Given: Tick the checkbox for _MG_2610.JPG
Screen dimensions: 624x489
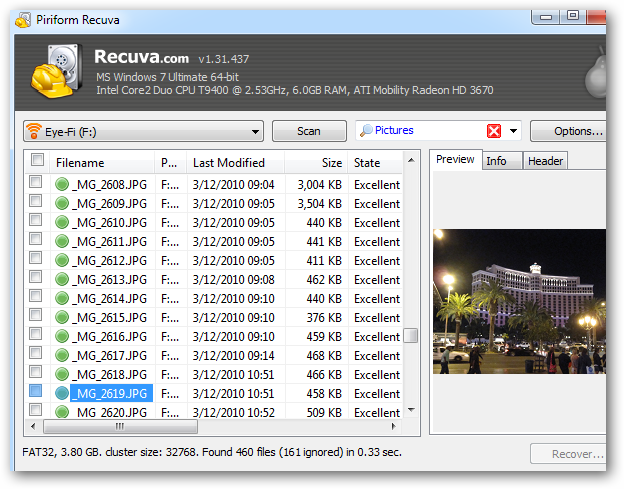Looking at the screenshot, I should point(36,221).
